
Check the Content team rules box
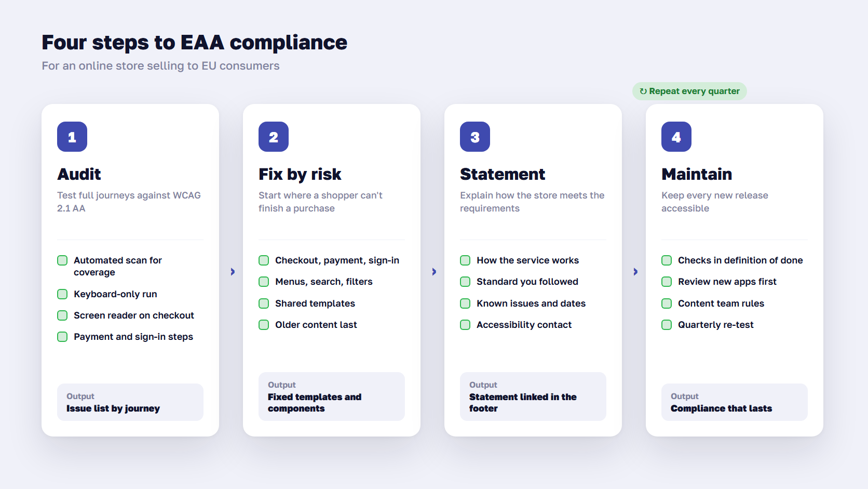[x=667, y=303]
